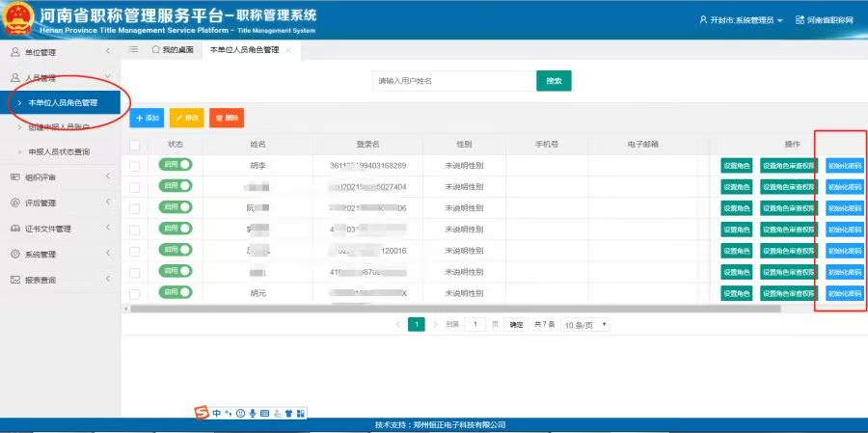Click the national emblem logo in header
Image resolution: width=868 pixels, height=433 pixels.
18,19
